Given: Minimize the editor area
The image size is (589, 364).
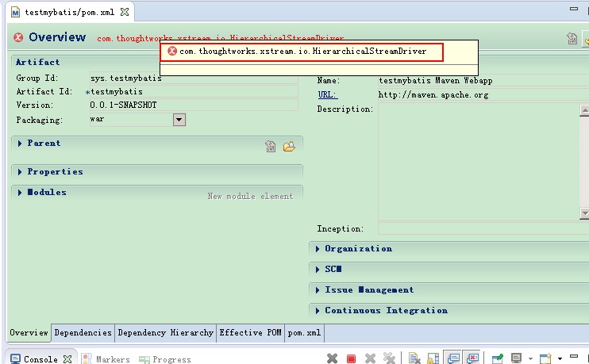Looking at the screenshot, I should (574, 9).
